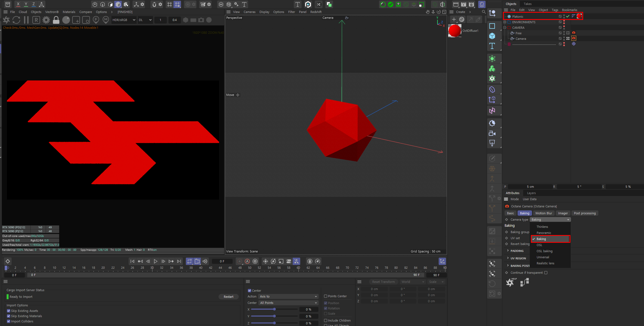Toggle the autokey A button
Image resolution: width=644 pixels, height=326 pixels.
(247, 261)
